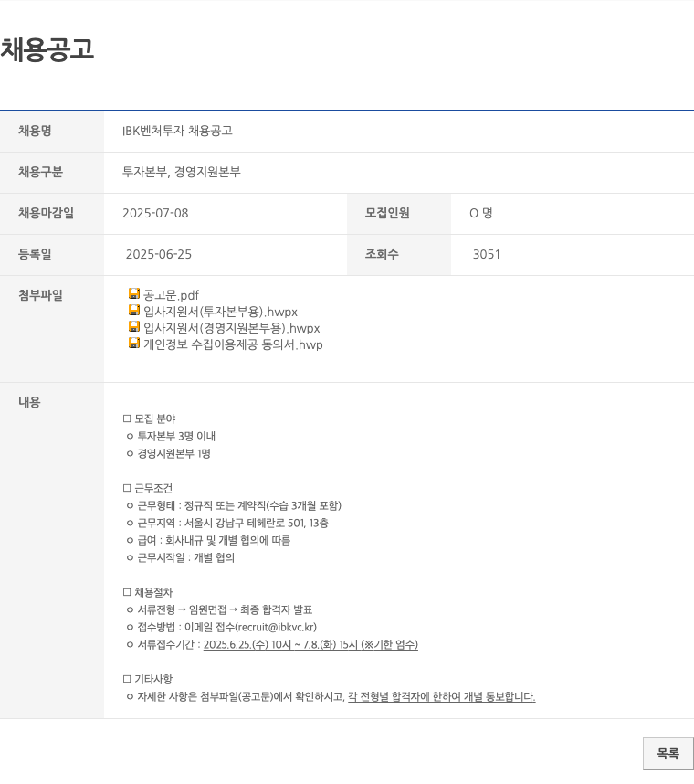Click the line 투자본부 3명 이내
This screenshot has height=784, width=694.
pos(172,436)
